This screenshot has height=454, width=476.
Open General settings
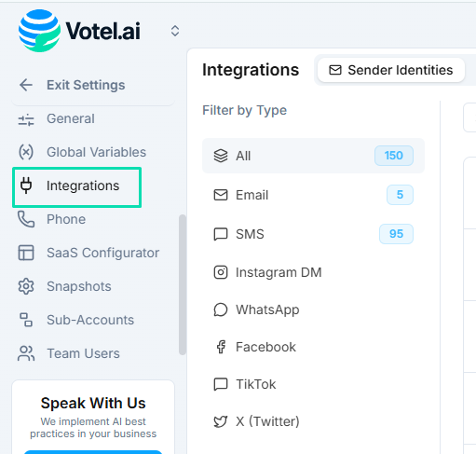[x=71, y=118]
